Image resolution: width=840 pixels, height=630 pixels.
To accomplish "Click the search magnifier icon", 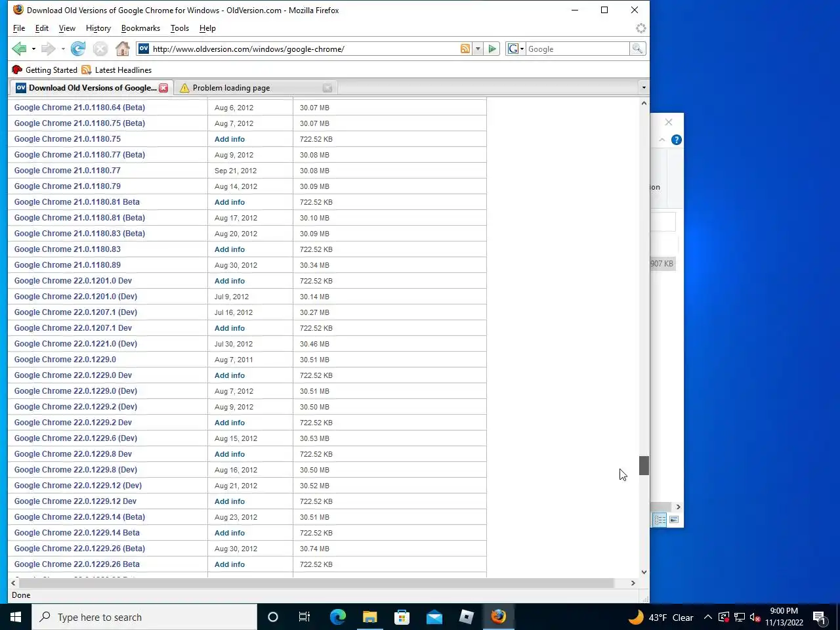I will pos(637,49).
